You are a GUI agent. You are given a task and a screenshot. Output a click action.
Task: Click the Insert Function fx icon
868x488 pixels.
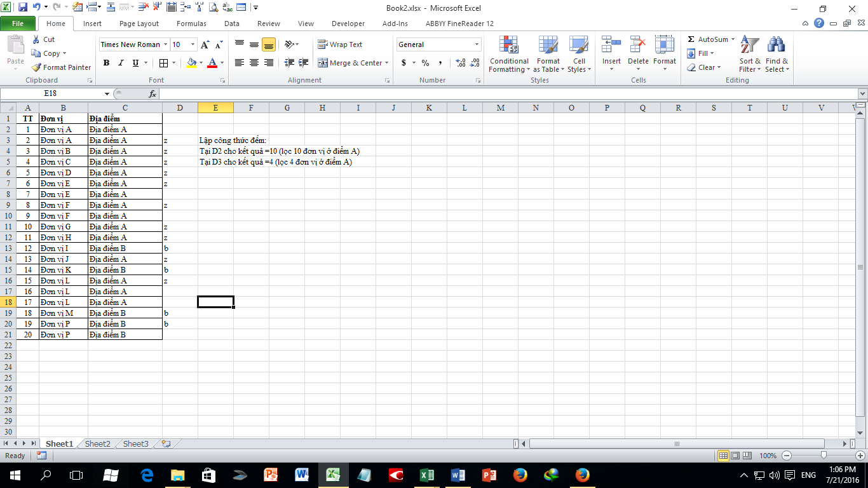153,93
